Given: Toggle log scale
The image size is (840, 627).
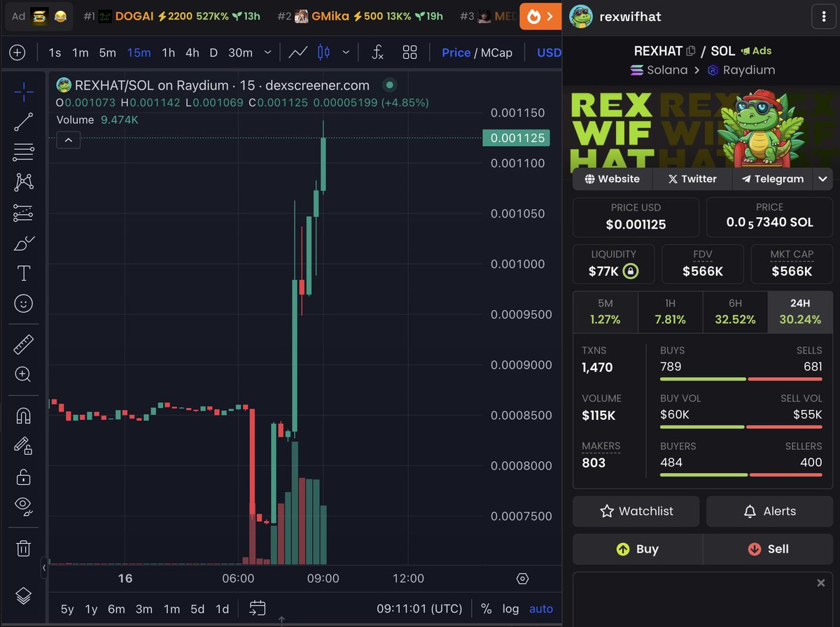Looking at the screenshot, I should tap(510, 609).
